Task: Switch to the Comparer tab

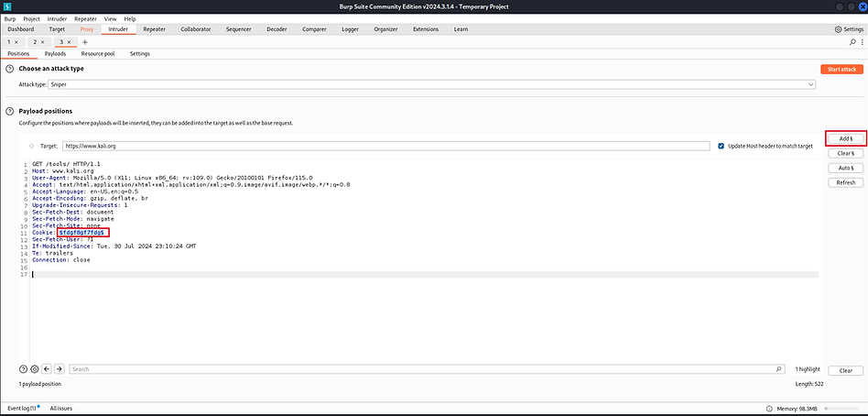Action: [314, 29]
